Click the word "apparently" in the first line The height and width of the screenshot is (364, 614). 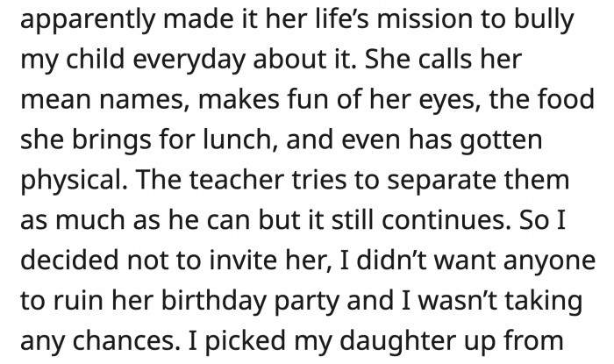[x=88, y=20]
